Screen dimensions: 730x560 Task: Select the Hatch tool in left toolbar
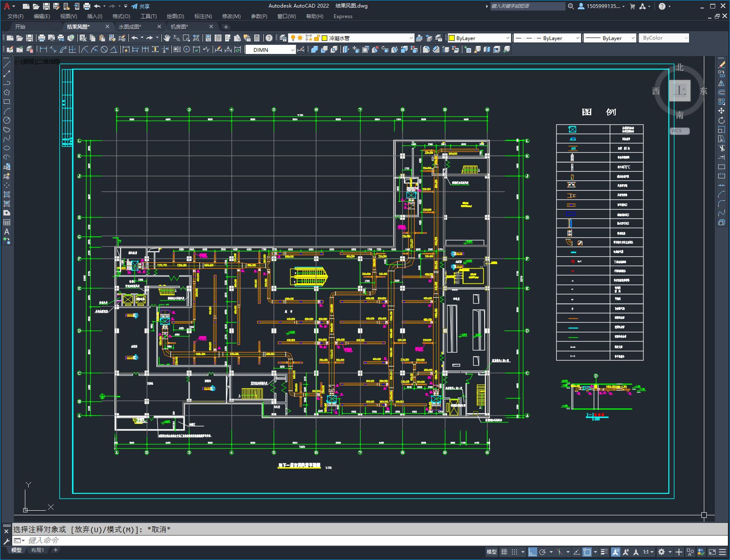(7, 194)
